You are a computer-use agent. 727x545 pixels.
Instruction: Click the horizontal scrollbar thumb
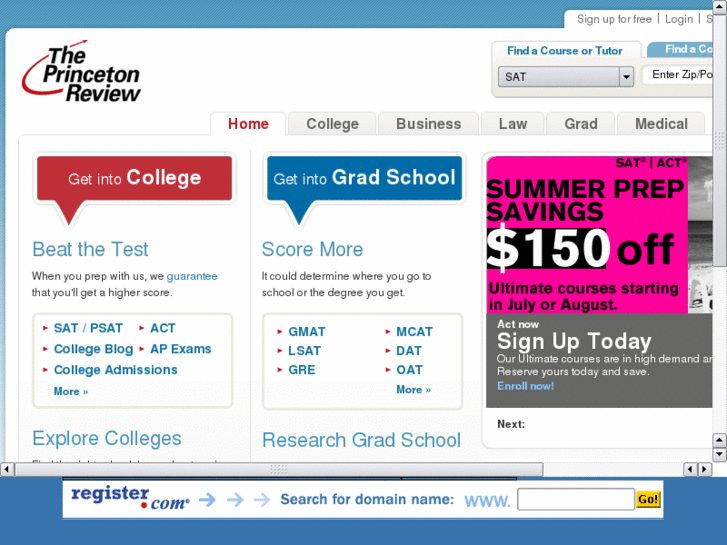pyautogui.click(x=279, y=469)
